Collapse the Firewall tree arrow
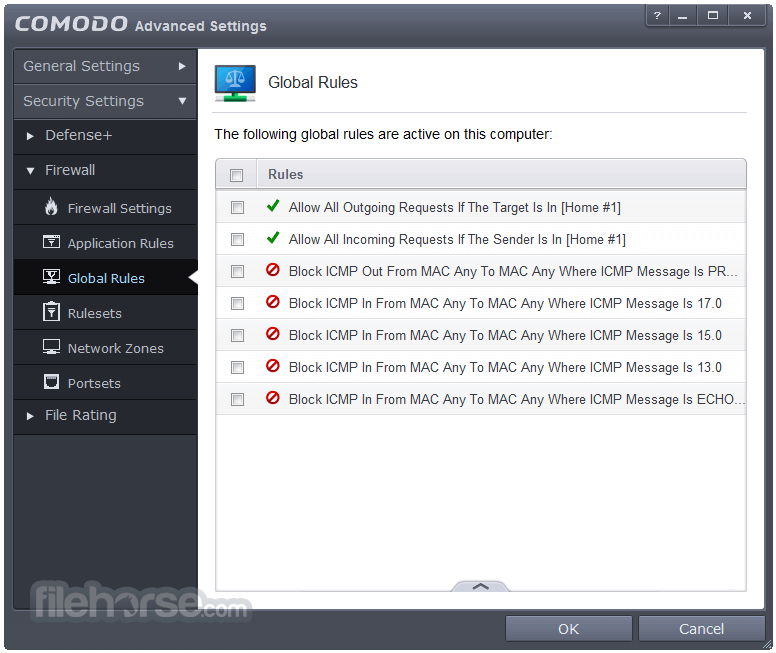This screenshot has height=653, width=776. click(30, 171)
